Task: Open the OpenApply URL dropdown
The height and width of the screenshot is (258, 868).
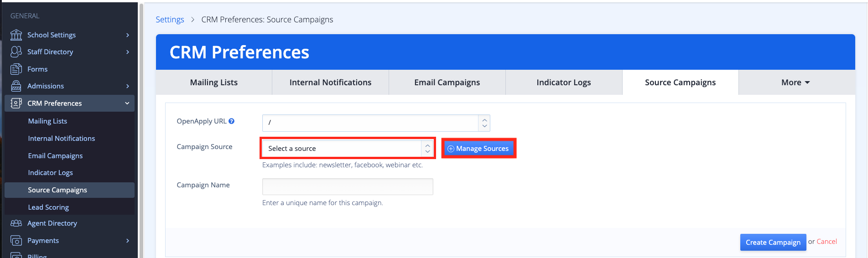Action: [376, 123]
